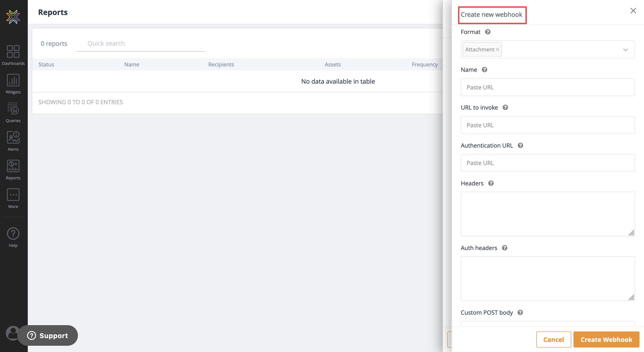Go to Queries in the sidebar
Screen dimensions: 644x352
click(13, 109)
